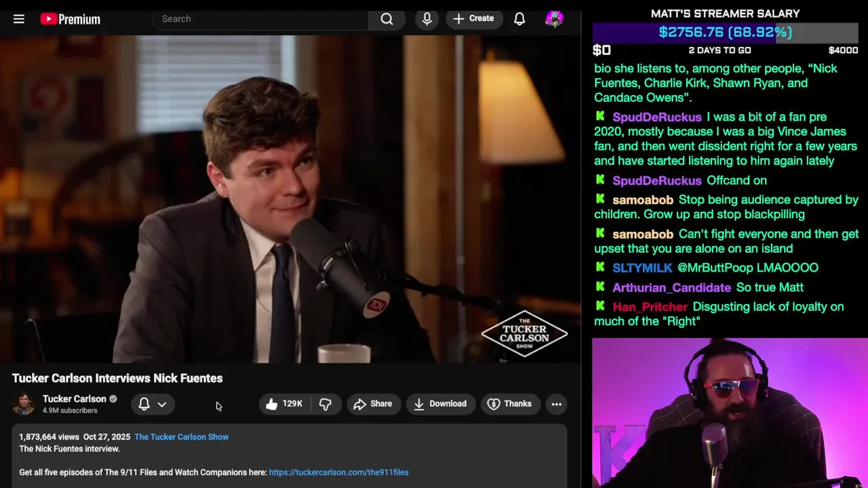868x488 pixels.
Task: Open the YouTube hamburger guide menu
Action: (x=19, y=19)
